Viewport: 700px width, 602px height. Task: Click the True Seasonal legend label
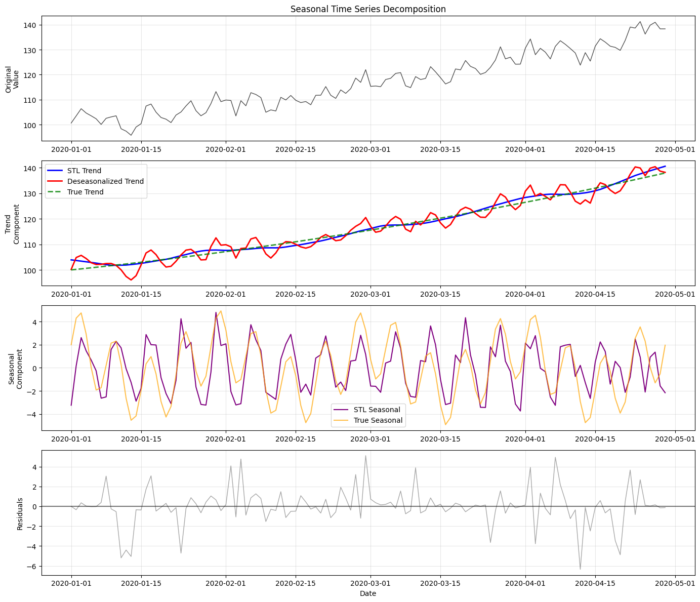[378, 420]
